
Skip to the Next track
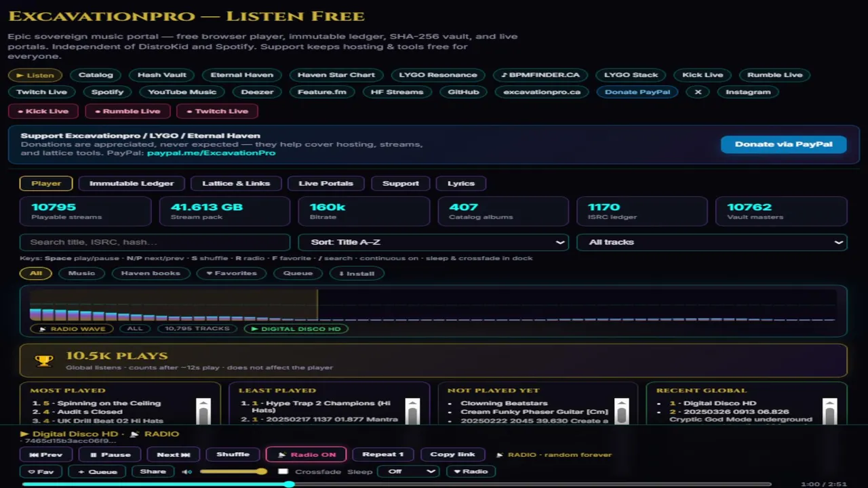173,455
